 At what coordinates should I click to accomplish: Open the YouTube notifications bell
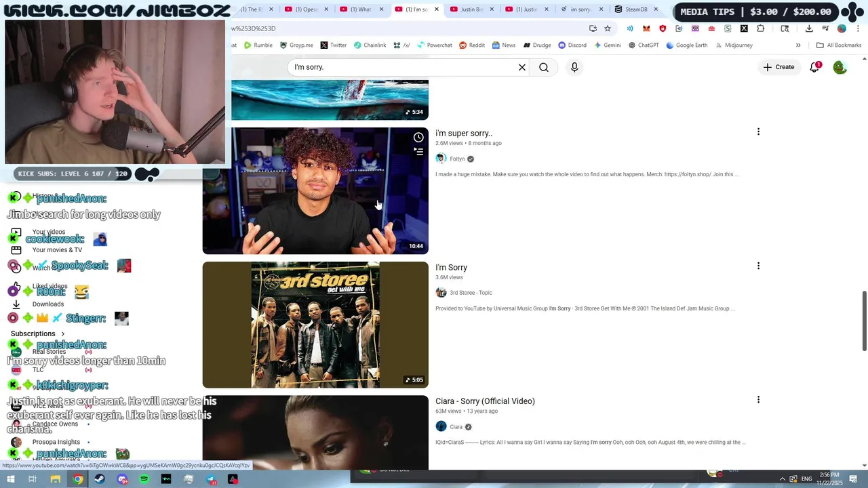coord(814,67)
